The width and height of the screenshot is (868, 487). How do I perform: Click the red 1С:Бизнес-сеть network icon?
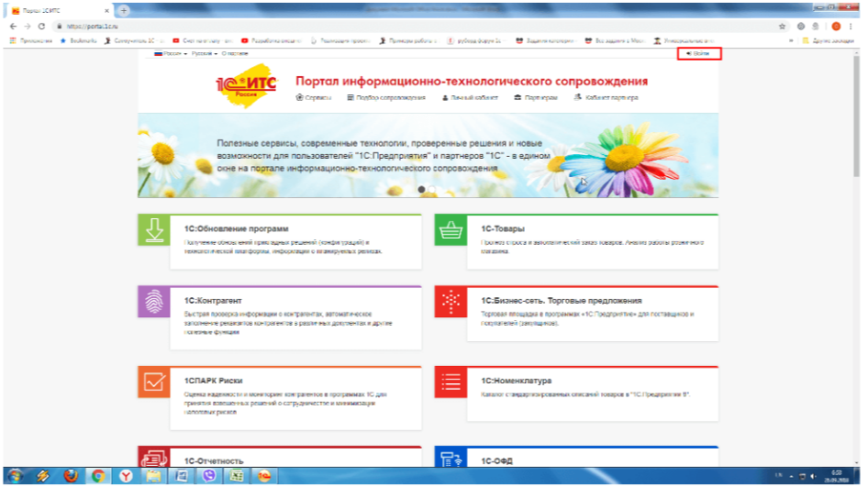(x=451, y=303)
